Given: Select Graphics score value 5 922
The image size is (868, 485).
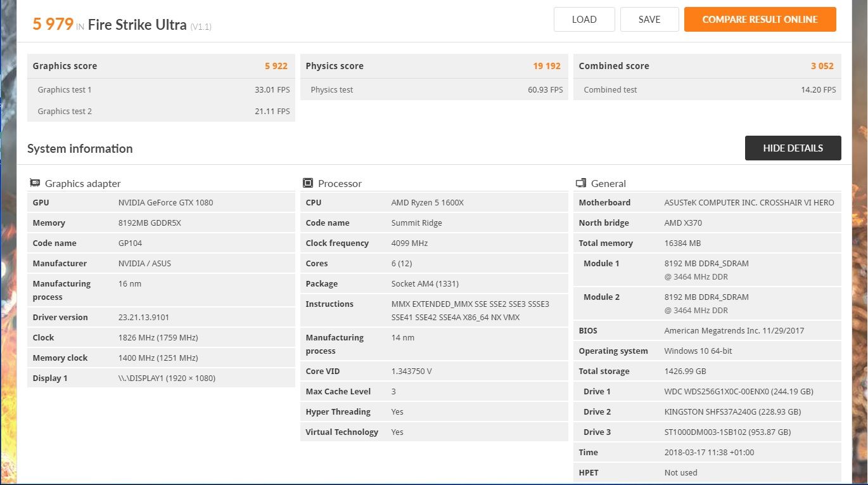Looking at the screenshot, I should (x=276, y=66).
